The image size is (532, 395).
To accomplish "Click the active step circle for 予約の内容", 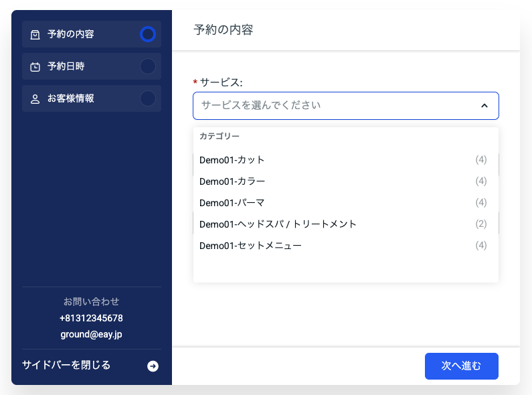I will point(148,34).
